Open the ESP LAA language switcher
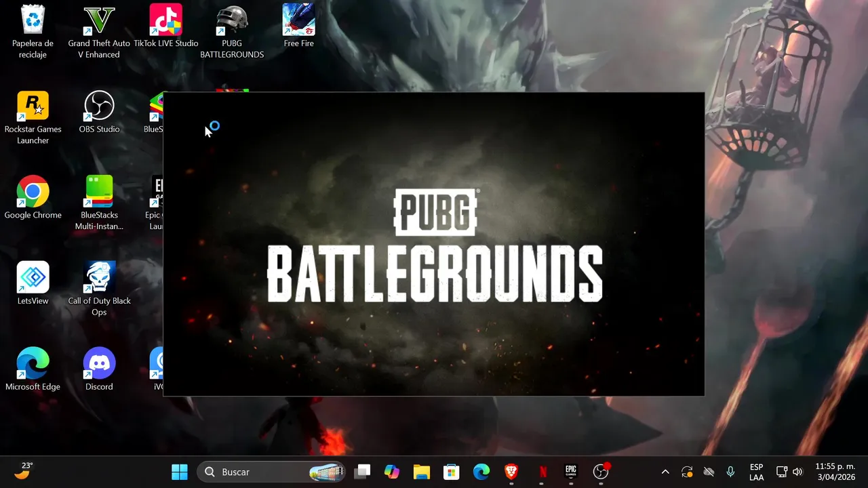 click(756, 472)
